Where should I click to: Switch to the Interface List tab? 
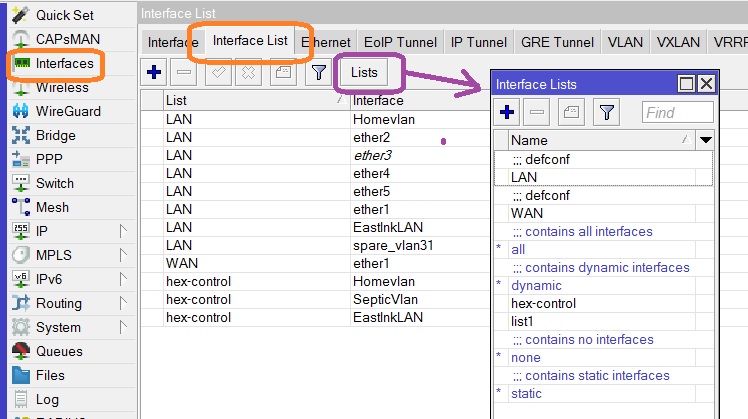(x=250, y=41)
